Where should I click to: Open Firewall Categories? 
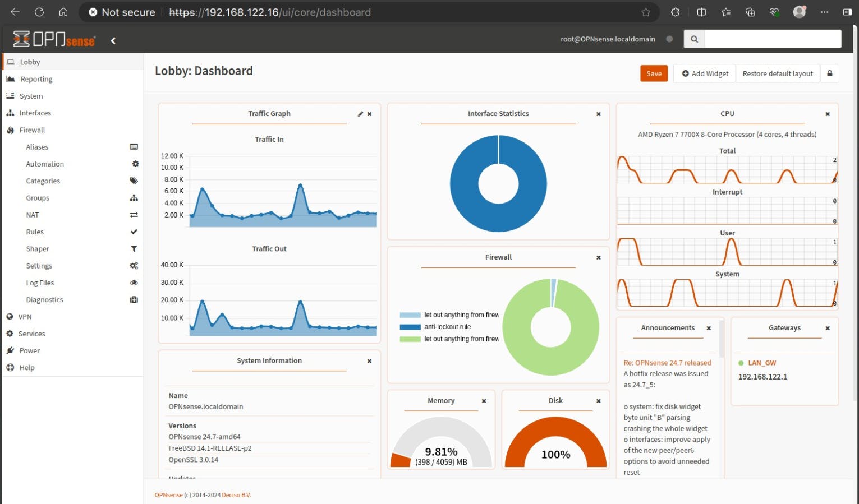click(73, 181)
